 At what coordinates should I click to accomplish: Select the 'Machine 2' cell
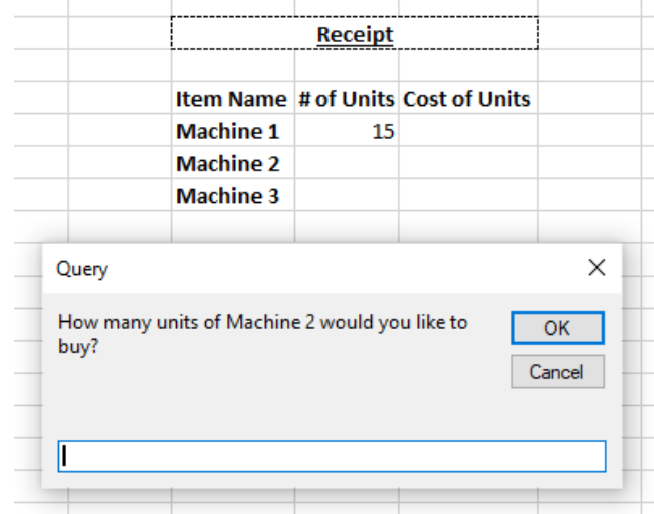tap(233, 162)
